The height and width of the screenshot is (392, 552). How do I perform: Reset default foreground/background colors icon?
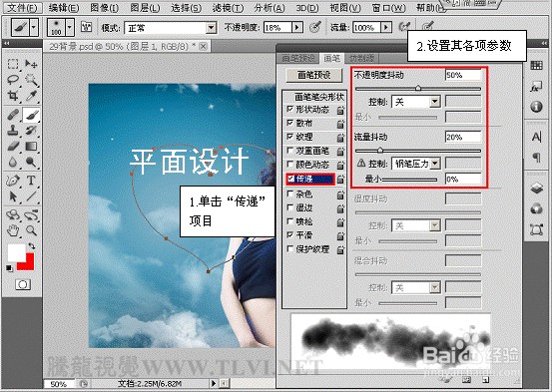point(10,268)
